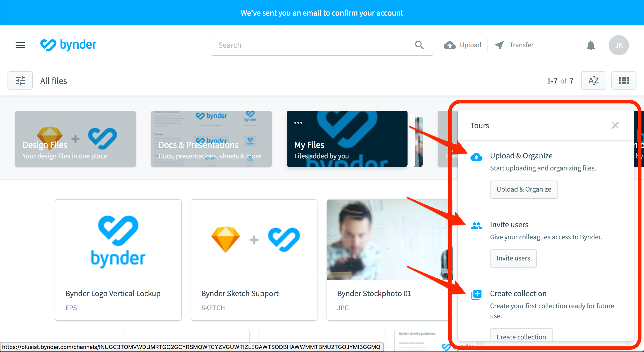Toggle the AZ sort order

click(x=593, y=80)
